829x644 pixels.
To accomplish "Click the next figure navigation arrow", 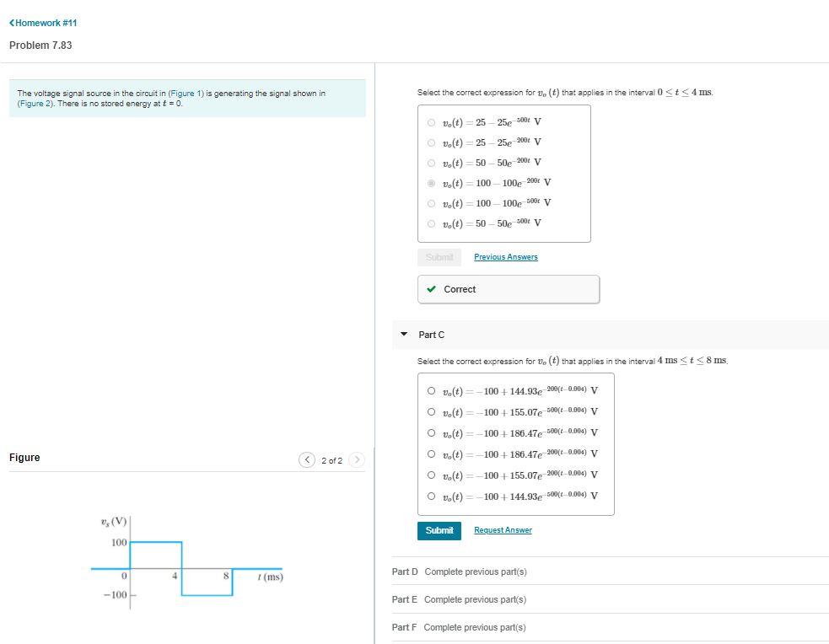I will click(357, 459).
